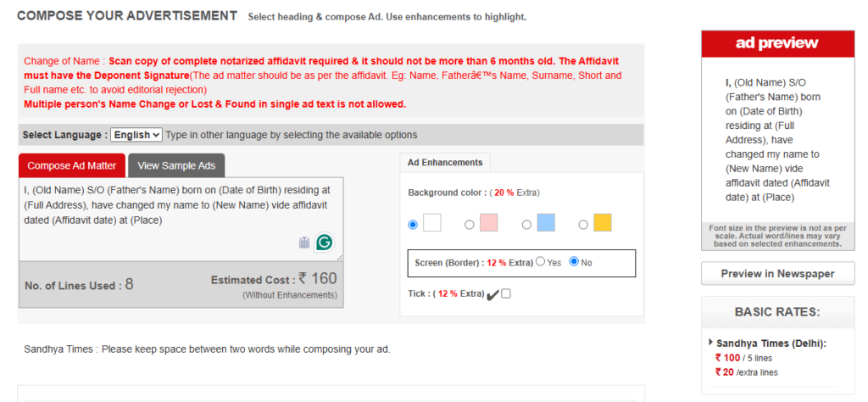Switch to Compose Ad Matter tab
Image resolution: width=868 pixels, height=402 pixels.
pos(72,165)
